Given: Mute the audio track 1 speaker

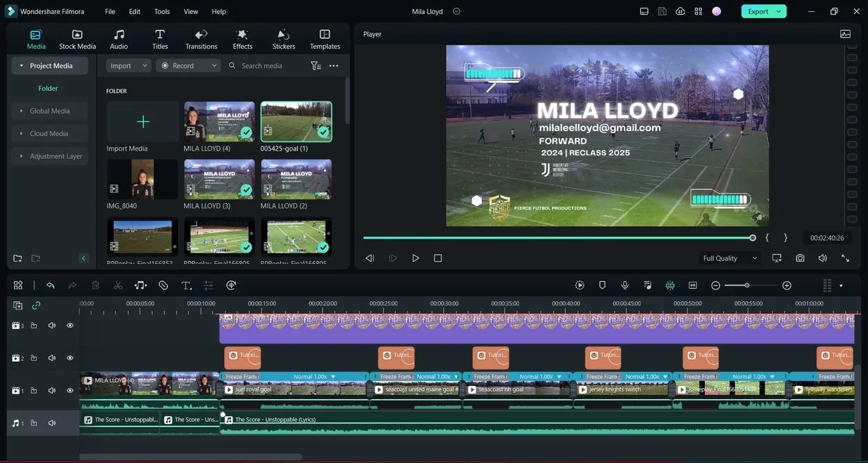Looking at the screenshot, I should pyautogui.click(x=51, y=423).
